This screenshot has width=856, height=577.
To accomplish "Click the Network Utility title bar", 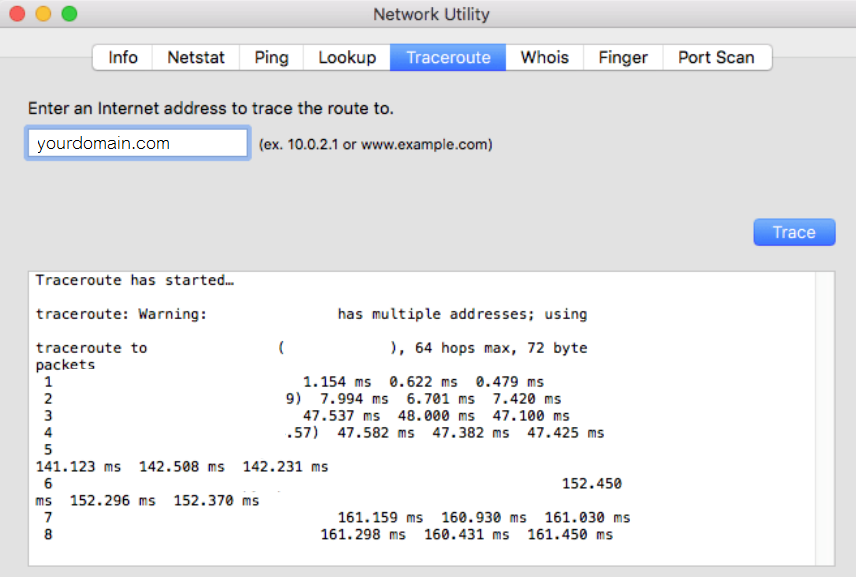I will [431, 14].
